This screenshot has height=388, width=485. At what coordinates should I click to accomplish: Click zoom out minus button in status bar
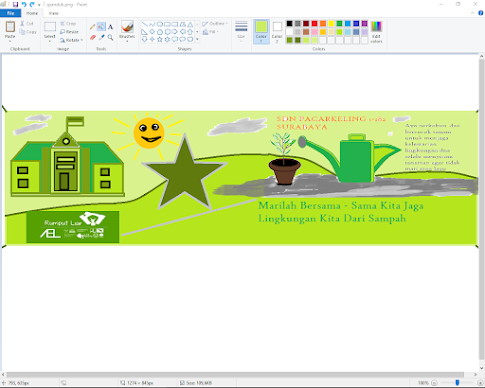[x=434, y=383]
